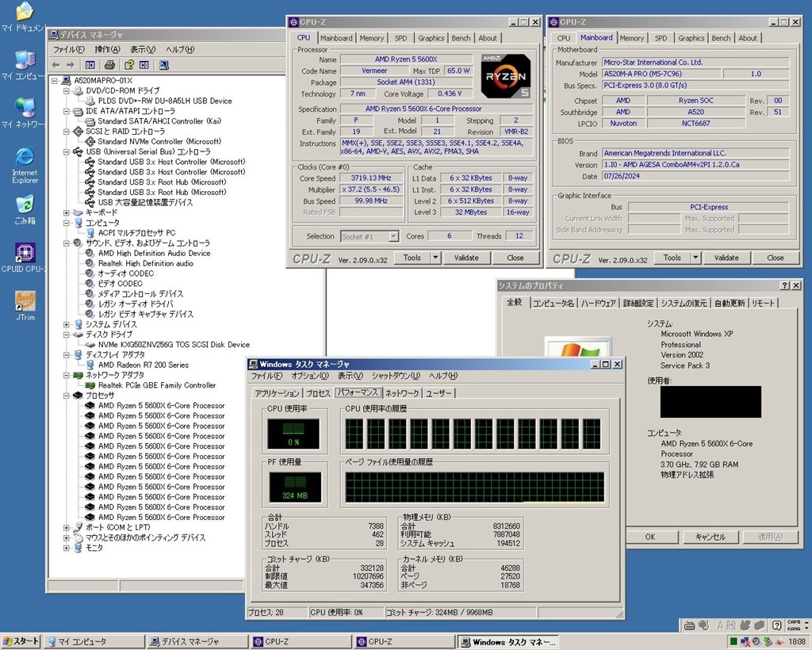
Task: Open Bench tab in CPU-Z Mainboard window
Action: [721, 38]
